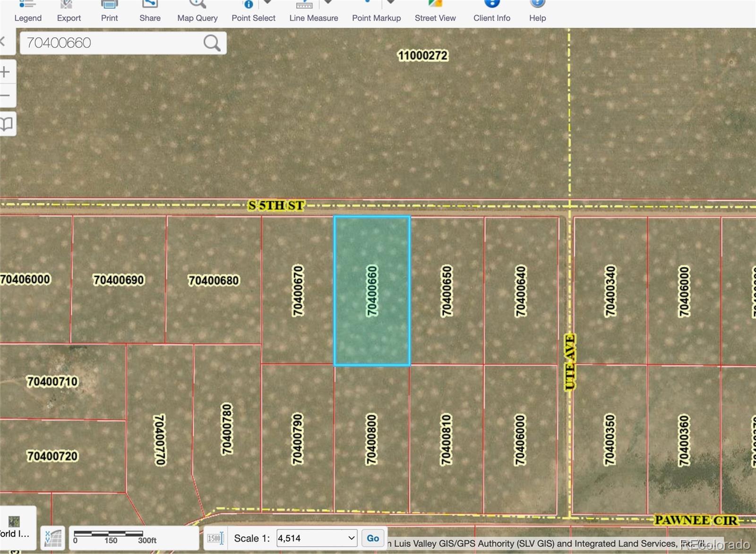The width and height of the screenshot is (756, 554).
Task: Open the Scale value dropdown
Action: point(351,538)
